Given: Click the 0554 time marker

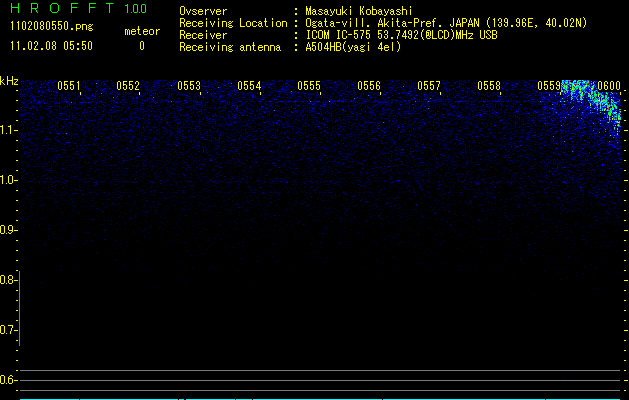Looking at the screenshot, I should click(249, 86).
